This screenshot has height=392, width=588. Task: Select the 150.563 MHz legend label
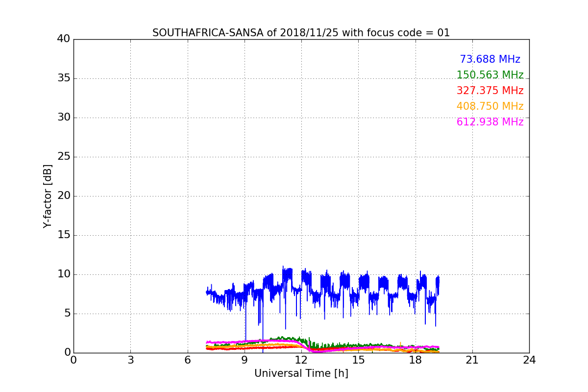490,75
